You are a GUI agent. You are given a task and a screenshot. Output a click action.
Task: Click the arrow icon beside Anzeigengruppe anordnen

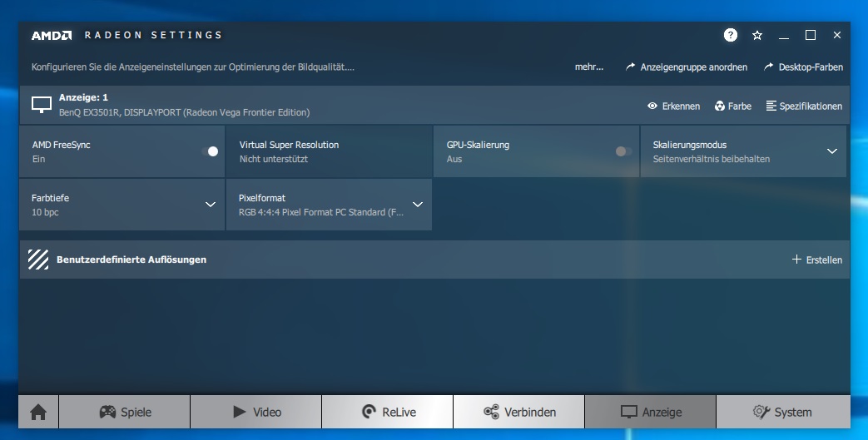tap(630, 67)
